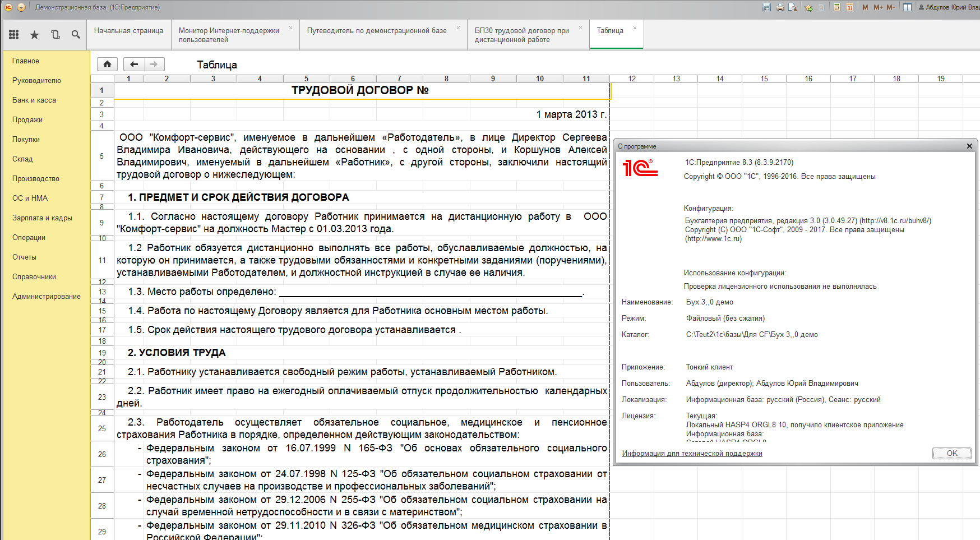The image size is (980, 540).
Task: Close the Монитор Интернет-поддержки tab
Action: [x=290, y=27]
